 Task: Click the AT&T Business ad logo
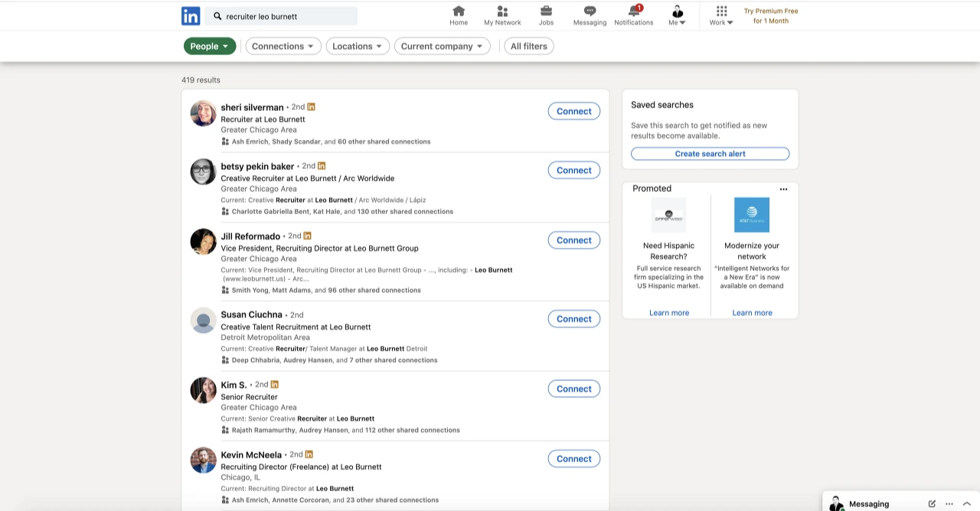[x=752, y=215]
